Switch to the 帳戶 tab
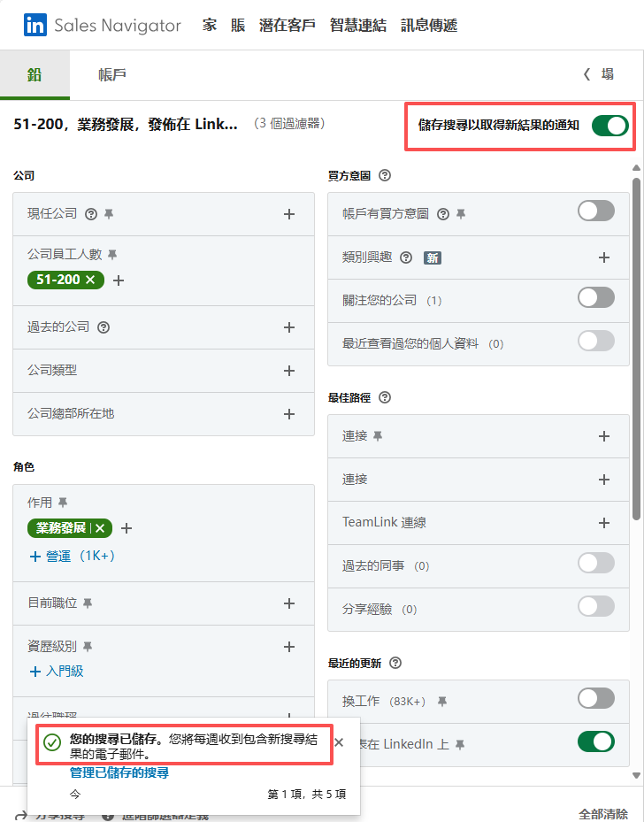This screenshot has width=644, height=822. click(111, 74)
